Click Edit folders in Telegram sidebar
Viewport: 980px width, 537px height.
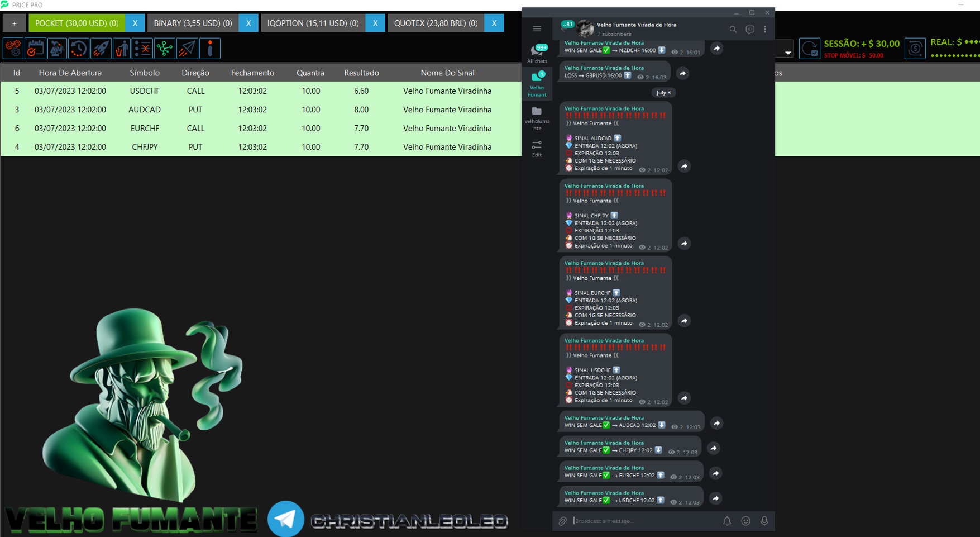point(537,149)
